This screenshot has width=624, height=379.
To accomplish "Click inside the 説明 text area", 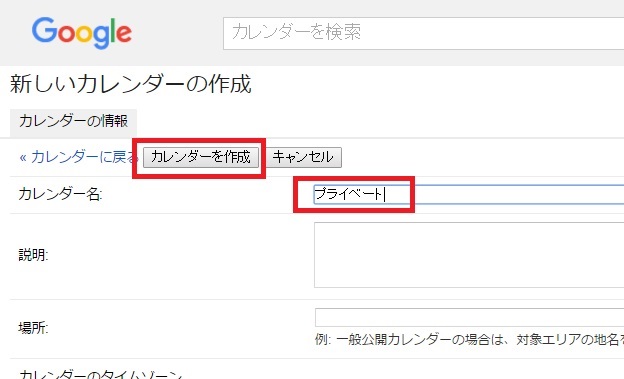I will [469, 255].
